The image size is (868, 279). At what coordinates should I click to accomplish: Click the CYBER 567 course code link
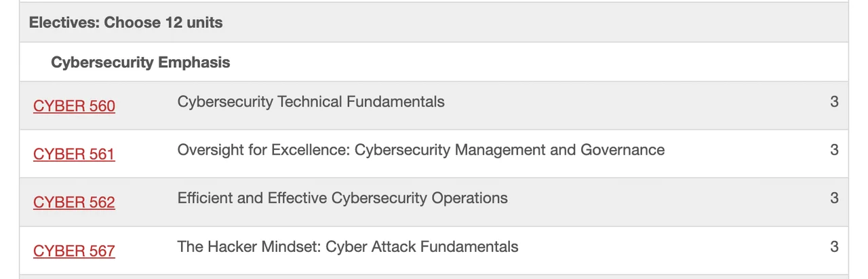[74, 250]
